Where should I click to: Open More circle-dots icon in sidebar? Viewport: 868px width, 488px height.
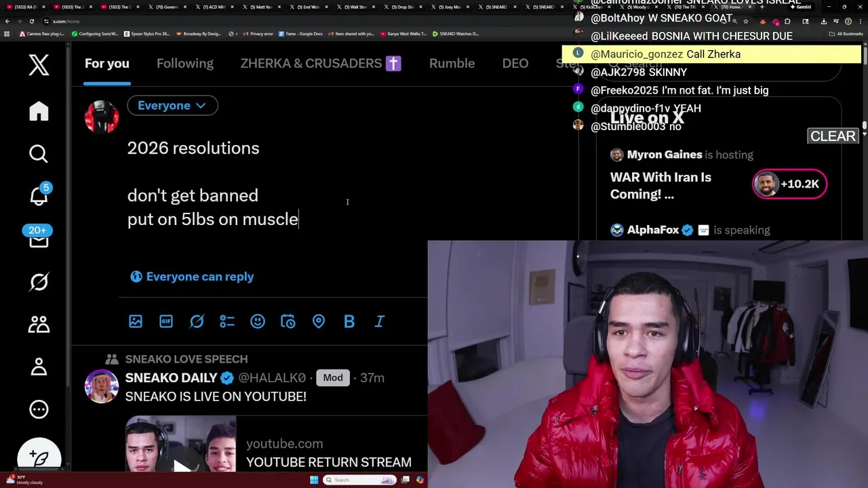(39, 409)
